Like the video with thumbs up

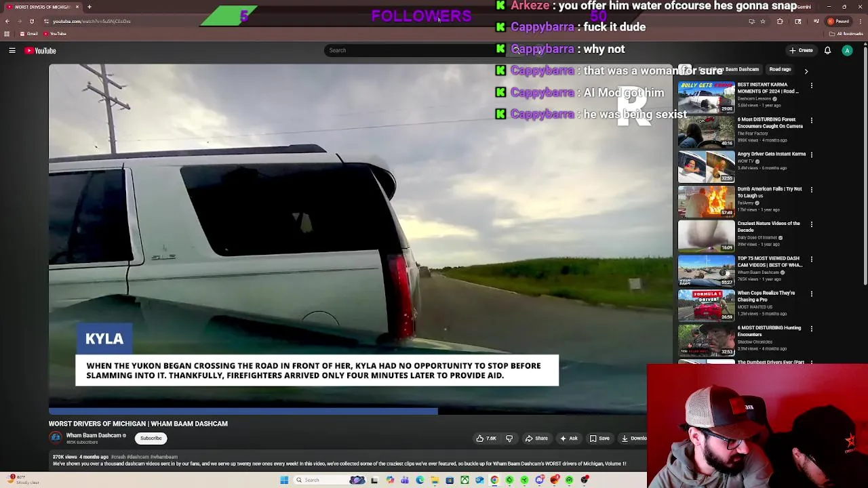pyautogui.click(x=486, y=439)
